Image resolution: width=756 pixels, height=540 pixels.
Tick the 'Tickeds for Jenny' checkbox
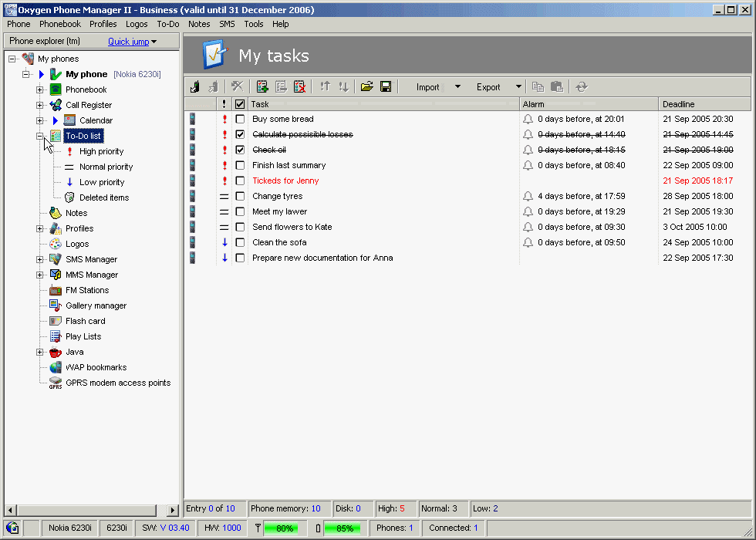click(240, 181)
